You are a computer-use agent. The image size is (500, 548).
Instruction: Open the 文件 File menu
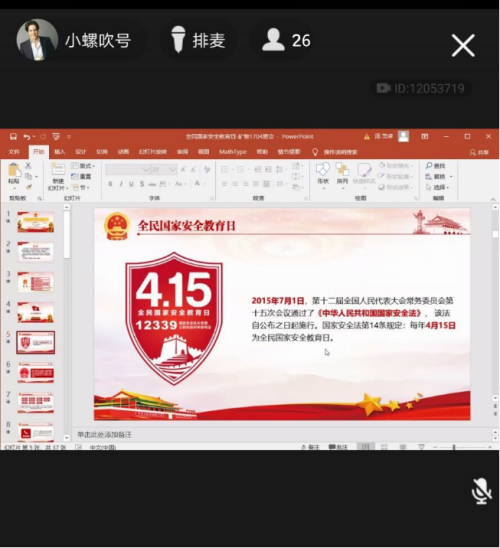point(14,152)
